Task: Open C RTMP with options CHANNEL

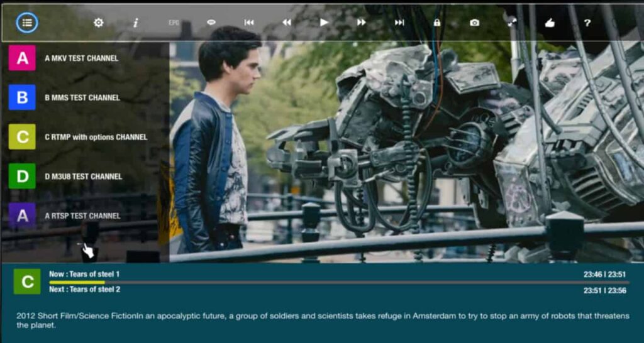Action: (x=96, y=137)
